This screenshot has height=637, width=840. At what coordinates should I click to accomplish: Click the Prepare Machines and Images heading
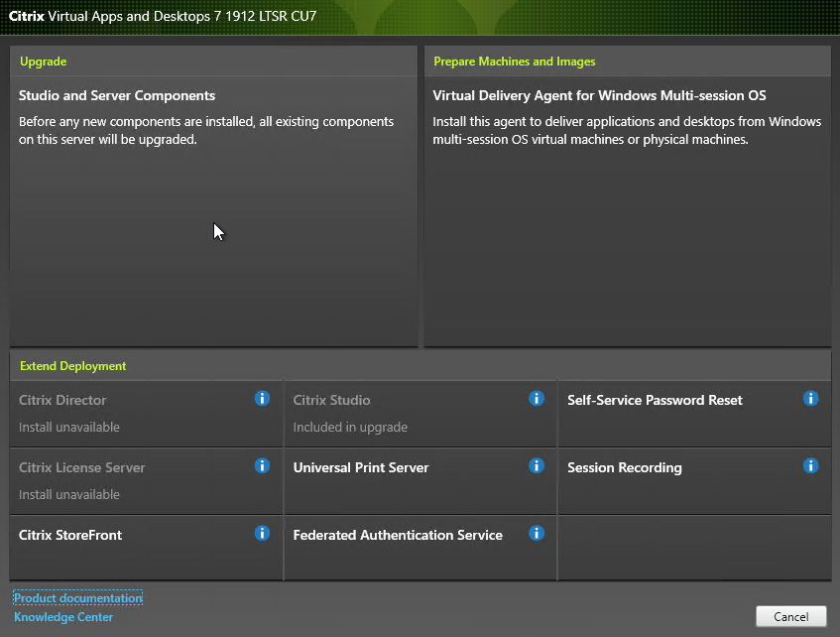[x=515, y=62]
